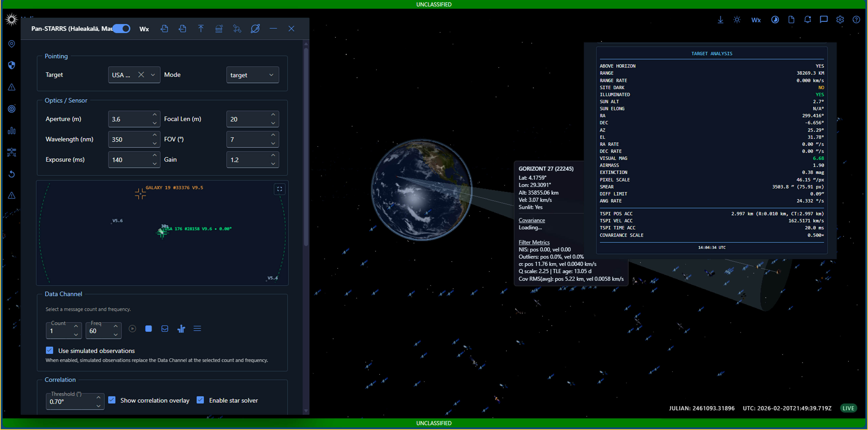
Task: Open the notifications bell in top bar
Action: point(807,20)
